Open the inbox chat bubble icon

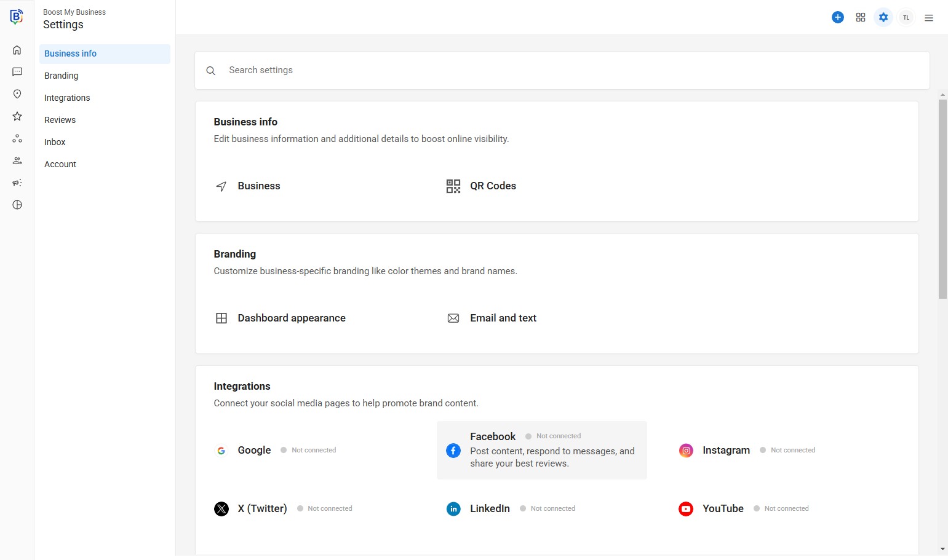click(17, 72)
